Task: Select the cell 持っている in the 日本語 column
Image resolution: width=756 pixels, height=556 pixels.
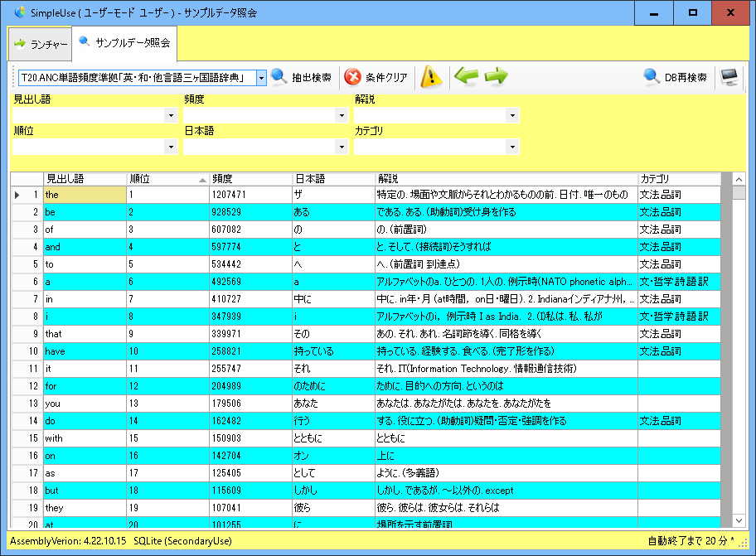Action: [x=333, y=351]
